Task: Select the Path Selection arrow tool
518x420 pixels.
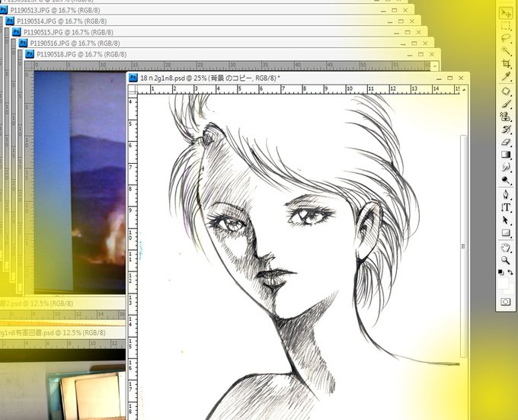Action: pos(506,220)
